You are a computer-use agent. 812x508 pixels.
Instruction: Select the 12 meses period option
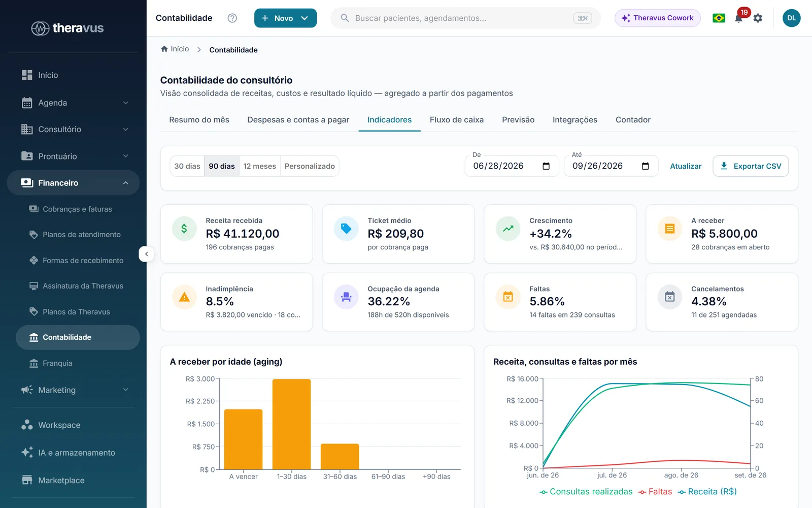pos(259,166)
